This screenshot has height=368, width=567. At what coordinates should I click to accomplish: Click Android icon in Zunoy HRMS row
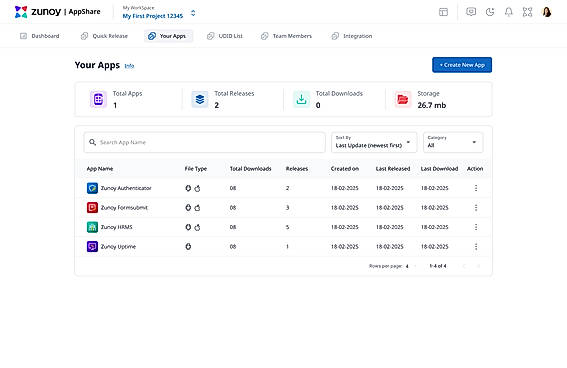click(188, 227)
